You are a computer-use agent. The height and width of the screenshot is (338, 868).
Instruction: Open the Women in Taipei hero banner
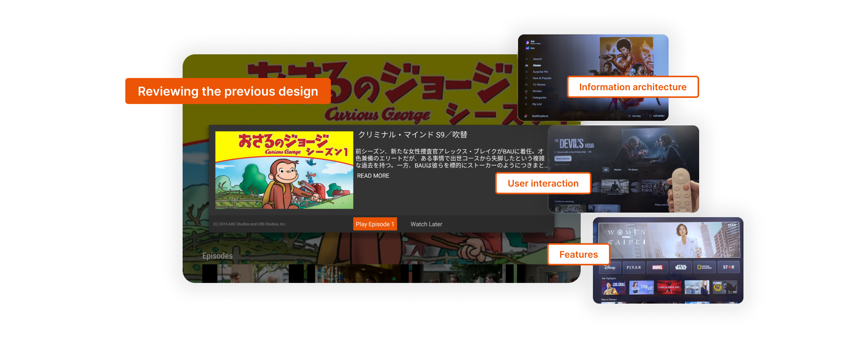pos(669,240)
